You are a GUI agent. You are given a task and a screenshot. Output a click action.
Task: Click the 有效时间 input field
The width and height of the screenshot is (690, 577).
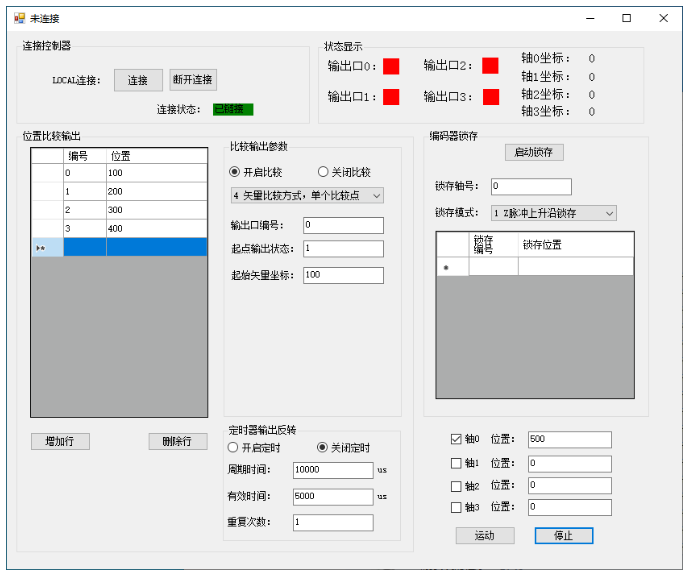[333, 496]
